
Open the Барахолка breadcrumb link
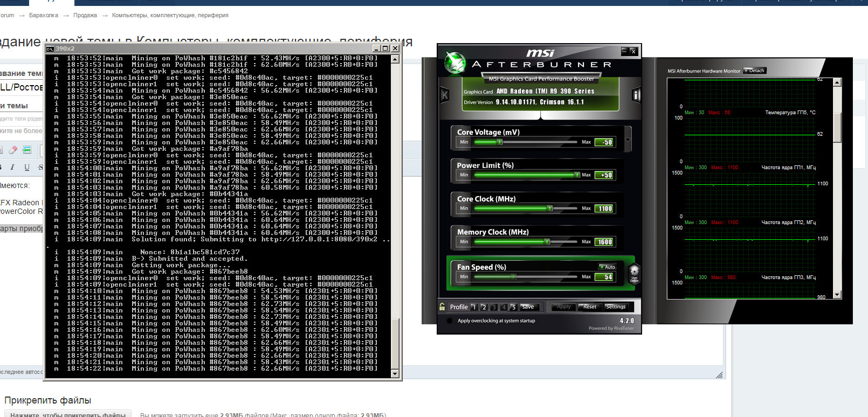(44, 15)
